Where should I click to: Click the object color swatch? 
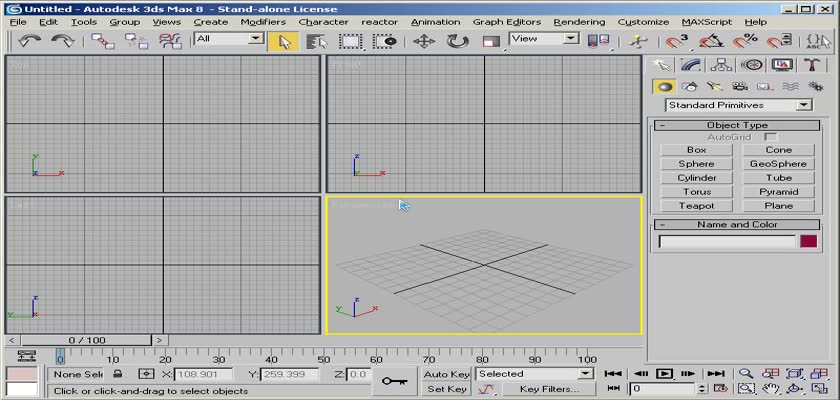click(808, 241)
